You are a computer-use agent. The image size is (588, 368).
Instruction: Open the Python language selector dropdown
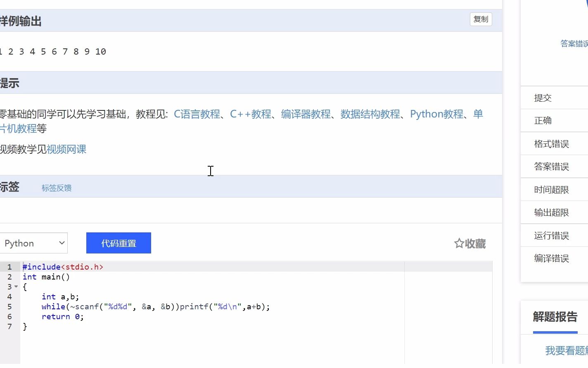(x=34, y=243)
